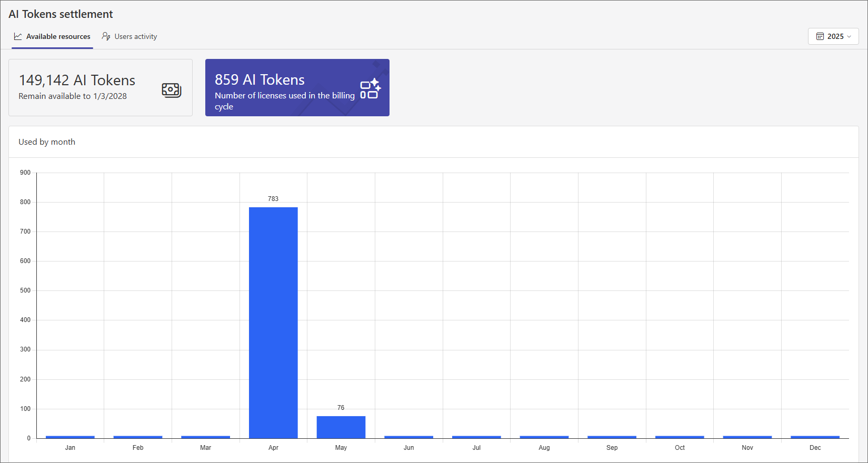The width and height of the screenshot is (868, 463).
Task: Click the Jun axis label
Action: tap(409, 448)
